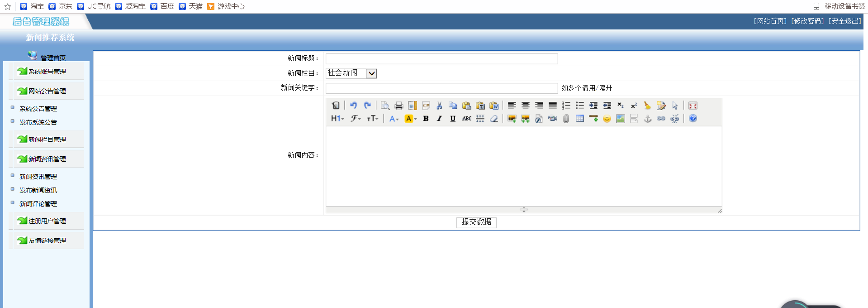Toggle underline formatting
Screen dimensions: 868x308
(453, 119)
